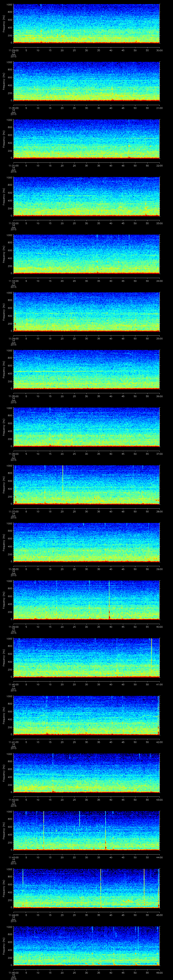Screen dimensions: 173x980
Task: Click the 11:41:00 time axis label
Action: tap(13, 742)
